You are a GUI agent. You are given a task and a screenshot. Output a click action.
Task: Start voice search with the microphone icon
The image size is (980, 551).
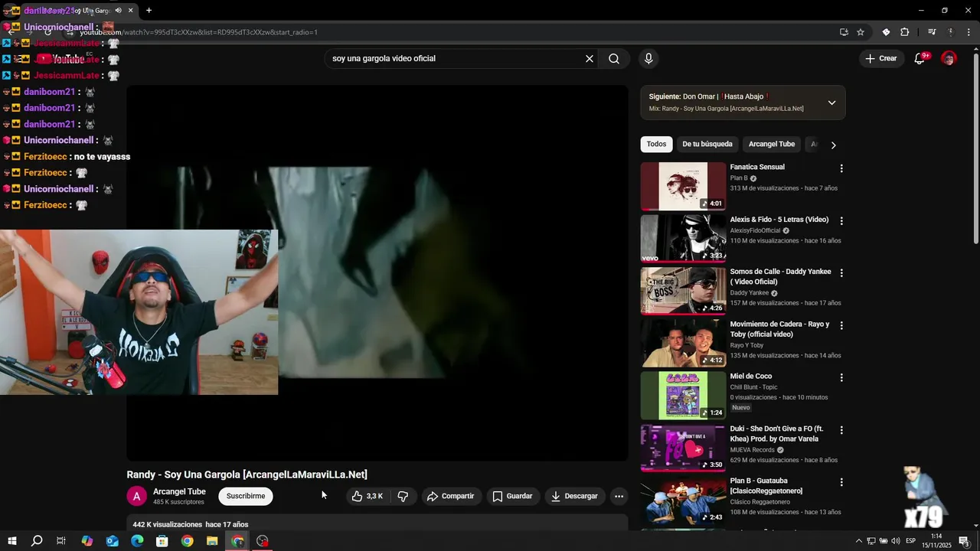[x=648, y=59]
